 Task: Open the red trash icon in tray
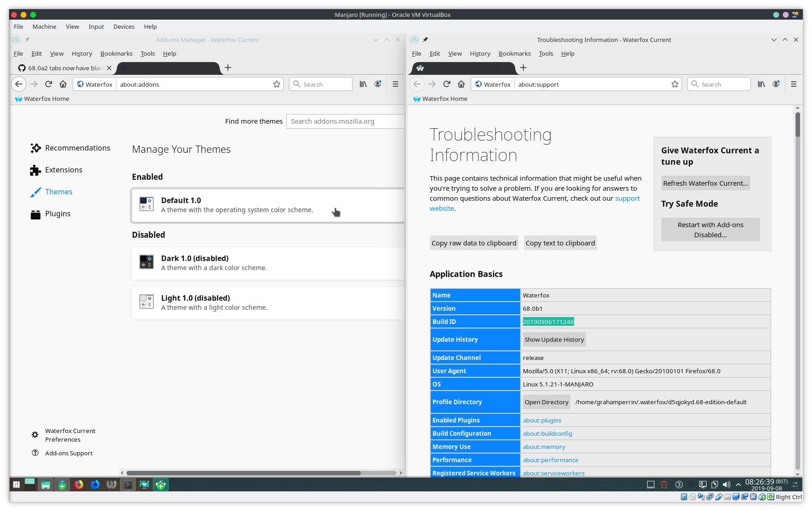pyautogui.click(x=664, y=485)
